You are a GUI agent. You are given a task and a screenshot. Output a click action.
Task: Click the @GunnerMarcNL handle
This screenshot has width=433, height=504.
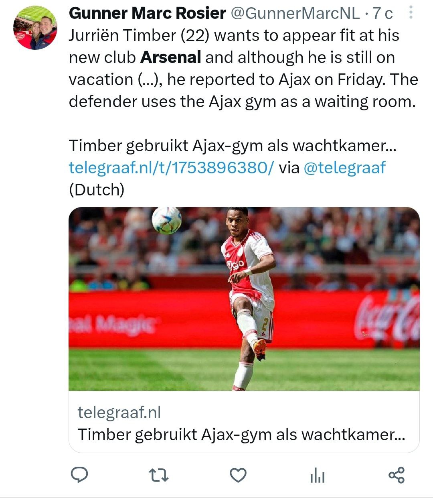tap(295, 14)
